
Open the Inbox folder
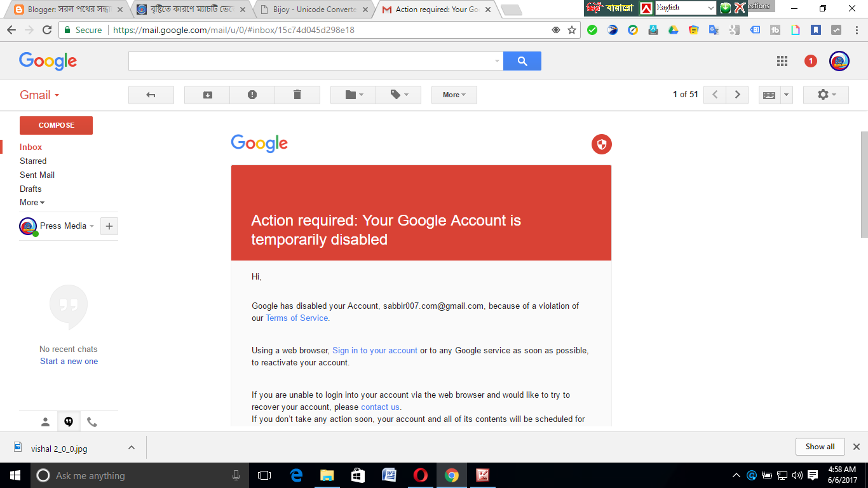coord(31,147)
